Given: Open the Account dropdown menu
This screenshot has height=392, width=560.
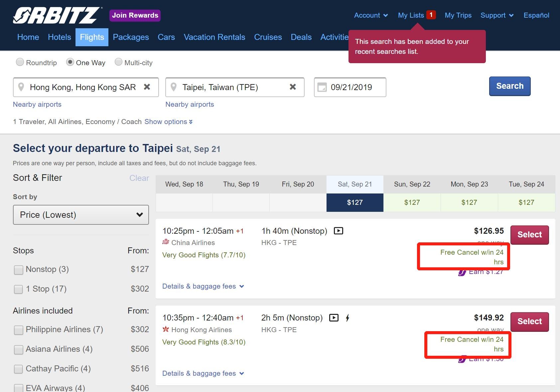Looking at the screenshot, I should click(371, 15).
